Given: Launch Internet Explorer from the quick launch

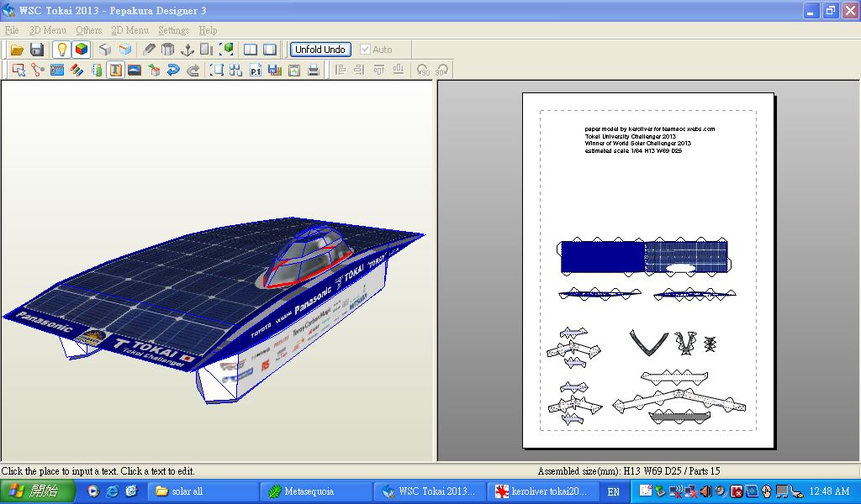Looking at the screenshot, I should [113, 491].
